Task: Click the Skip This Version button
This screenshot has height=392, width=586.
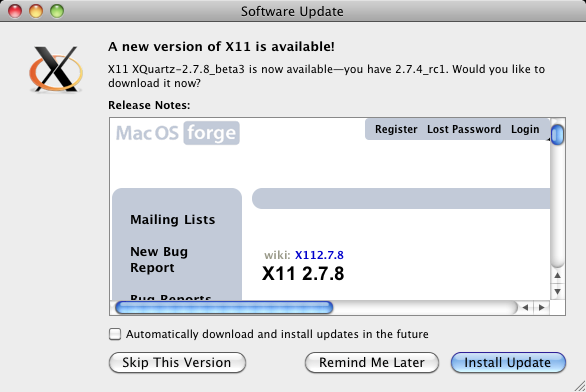Action: tap(177, 362)
